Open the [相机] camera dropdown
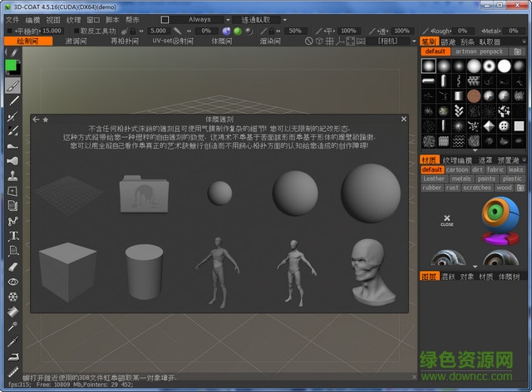Viewport: 532px width, 392px height. [x=392, y=41]
